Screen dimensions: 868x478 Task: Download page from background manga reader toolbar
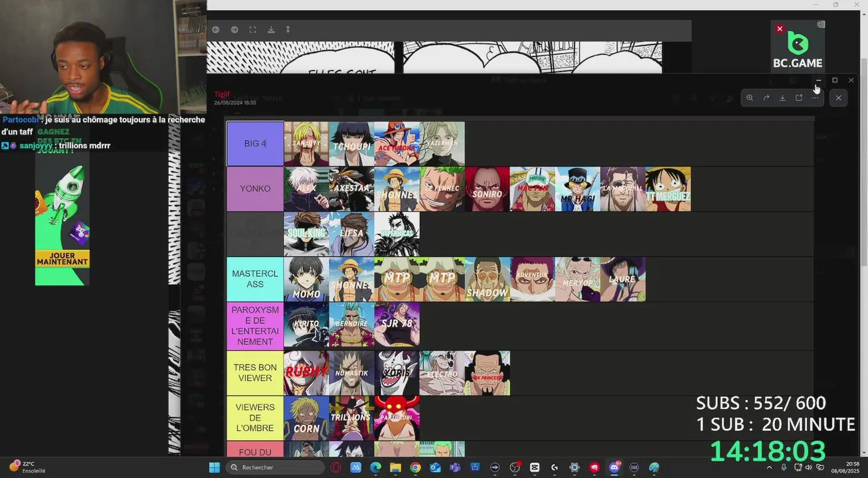[271, 30]
